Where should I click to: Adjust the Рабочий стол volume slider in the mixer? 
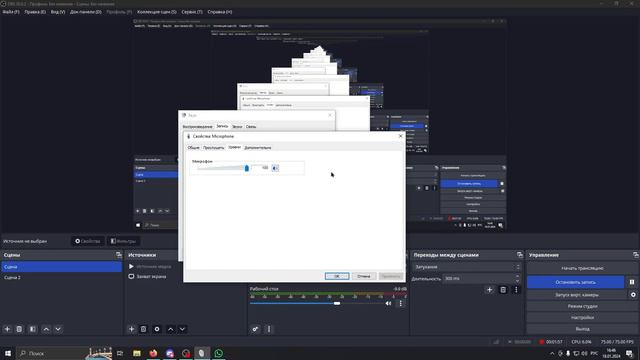tap(337, 303)
